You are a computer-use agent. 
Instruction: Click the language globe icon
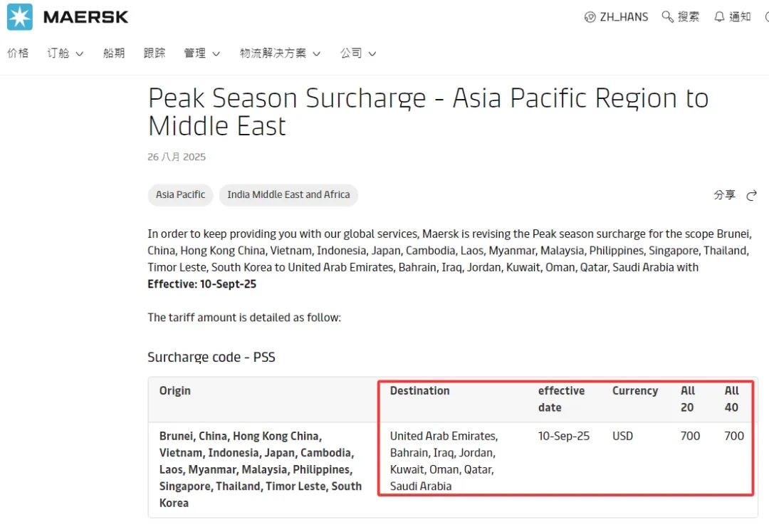590,17
